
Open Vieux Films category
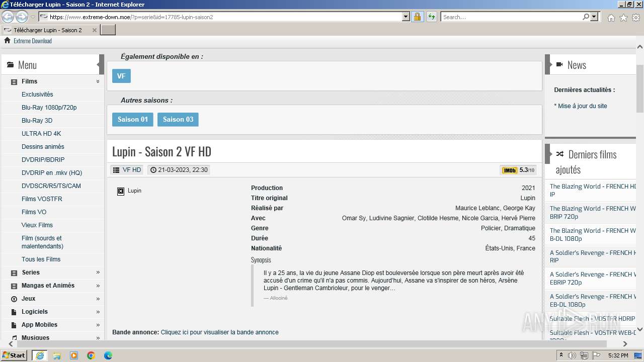coord(37,225)
